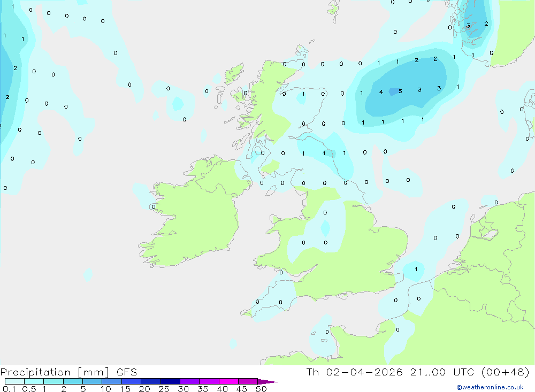Click the "15" legend scale label
This screenshot has height=392, width=535.
coord(125,389)
